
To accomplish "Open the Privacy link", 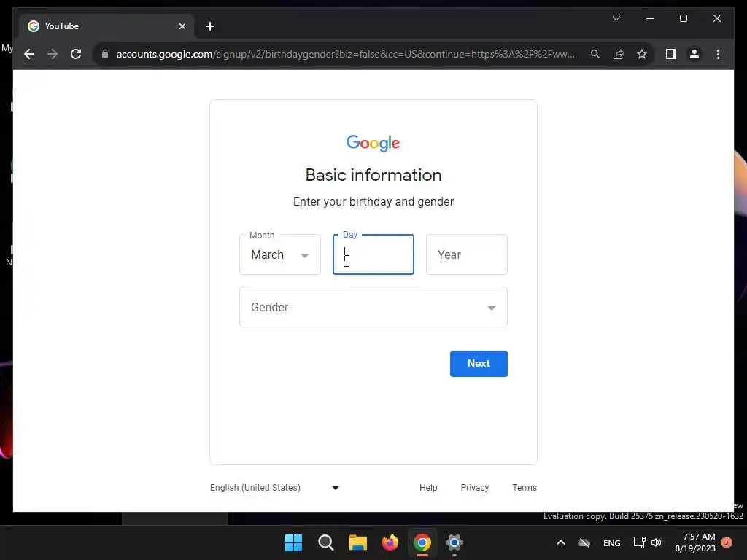I will [x=474, y=488].
